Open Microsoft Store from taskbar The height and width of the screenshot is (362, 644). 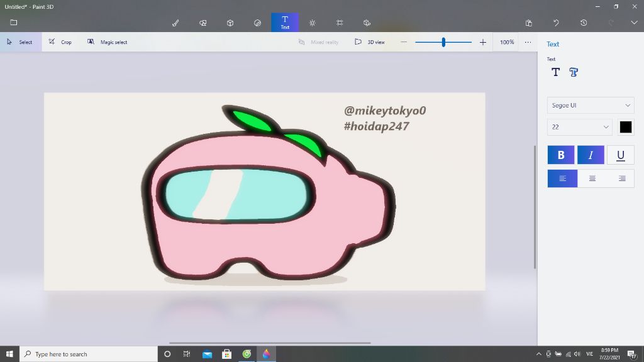[x=226, y=354]
